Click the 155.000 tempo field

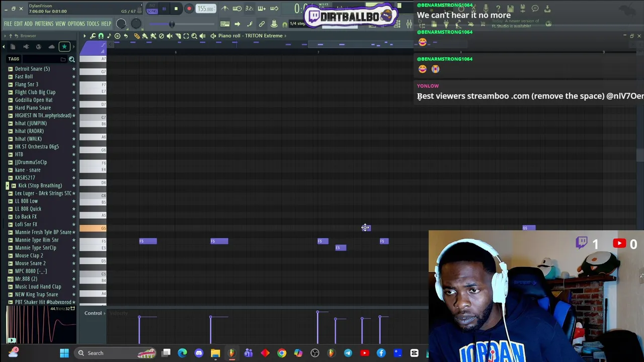[205, 9]
